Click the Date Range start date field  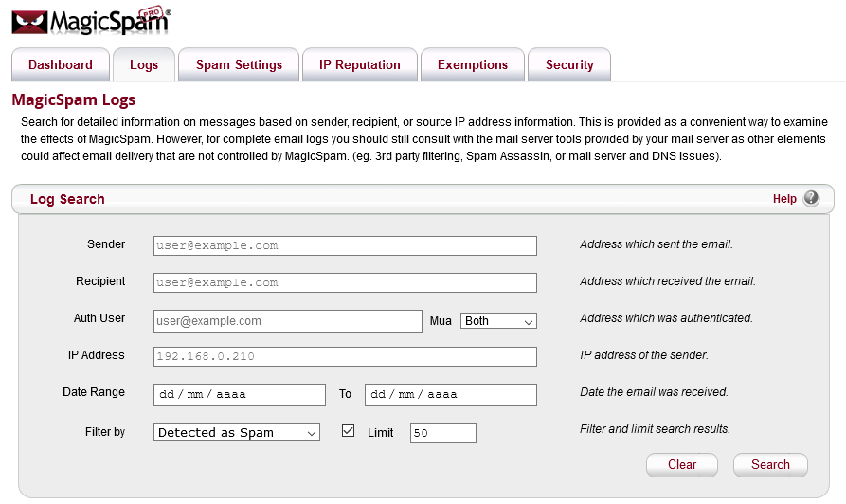240,394
